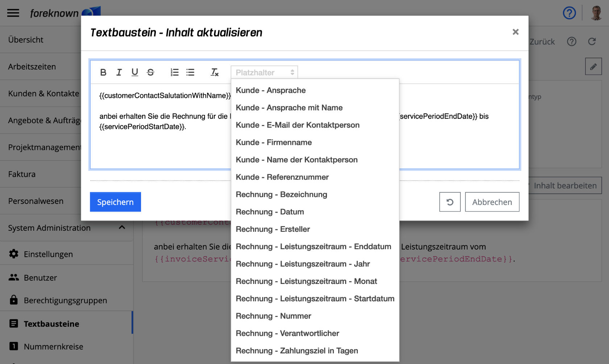The width and height of the screenshot is (609, 364).
Task: Apply underline formatting
Action: pos(134,72)
